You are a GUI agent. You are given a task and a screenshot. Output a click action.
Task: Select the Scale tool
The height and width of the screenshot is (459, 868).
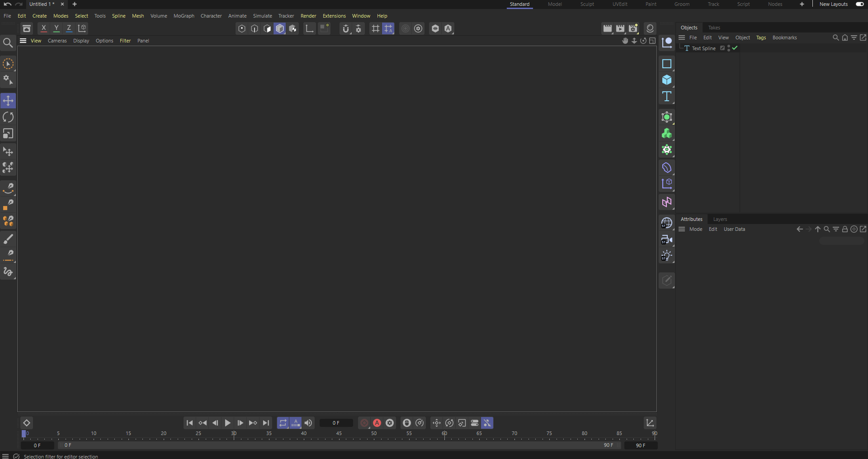click(x=8, y=134)
